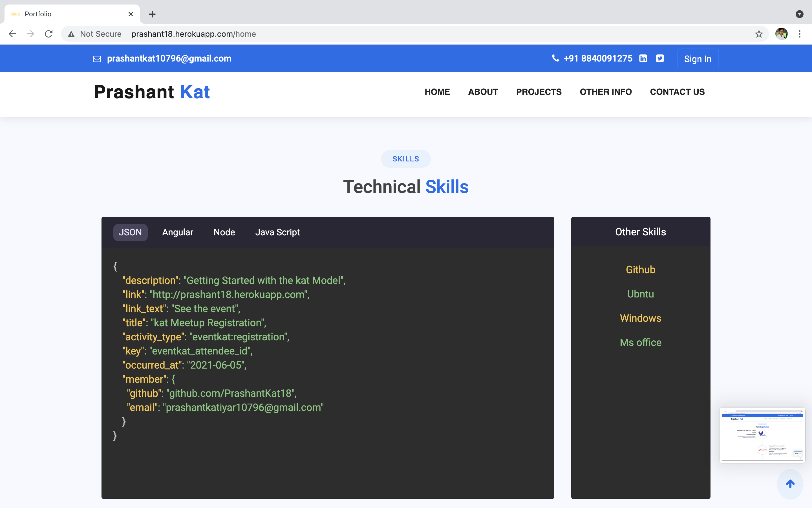
Task: Open the Chrome profile avatar
Action: click(x=782, y=34)
